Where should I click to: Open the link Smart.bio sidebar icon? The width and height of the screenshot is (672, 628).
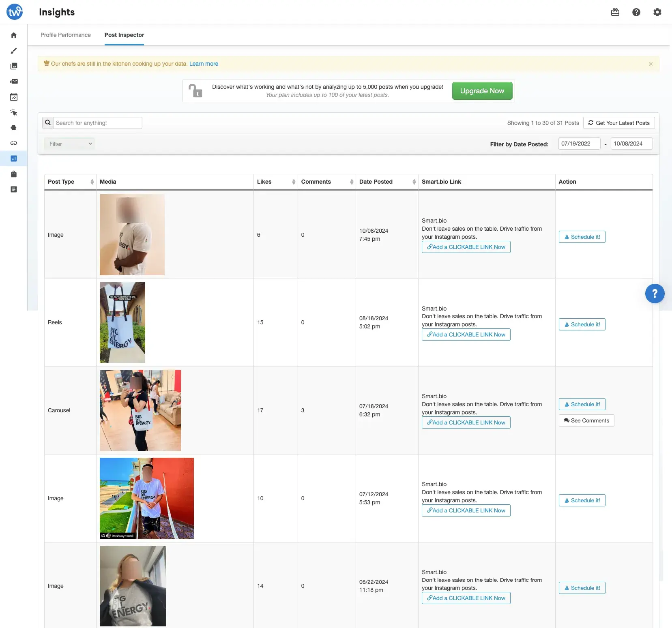click(x=14, y=143)
